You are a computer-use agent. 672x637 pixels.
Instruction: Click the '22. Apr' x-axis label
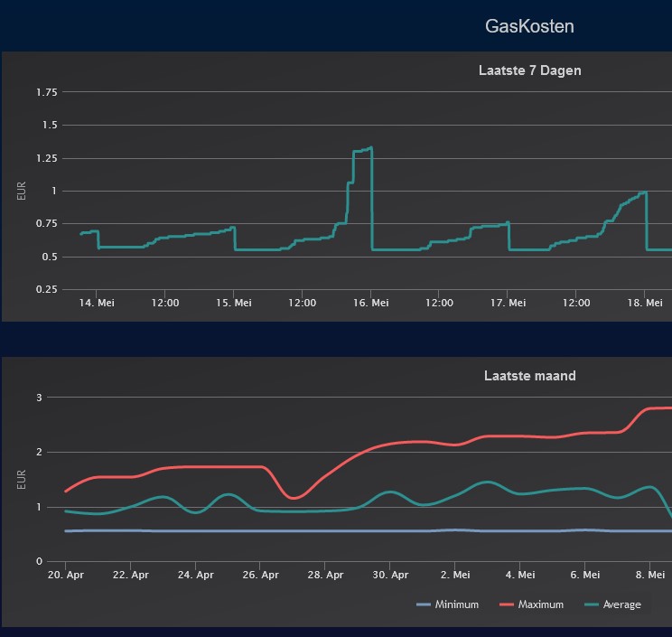coord(131,575)
